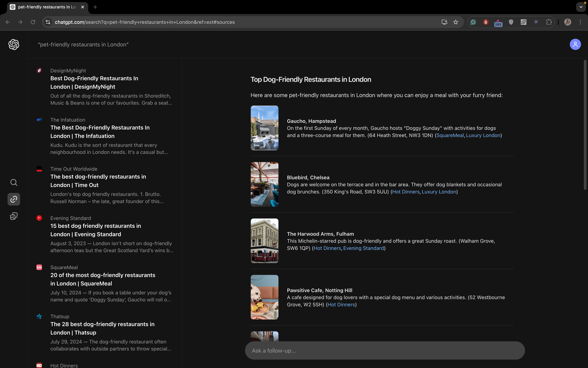Open the red ad blocker extension icon
This screenshot has width=588, height=368.
(486, 22)
